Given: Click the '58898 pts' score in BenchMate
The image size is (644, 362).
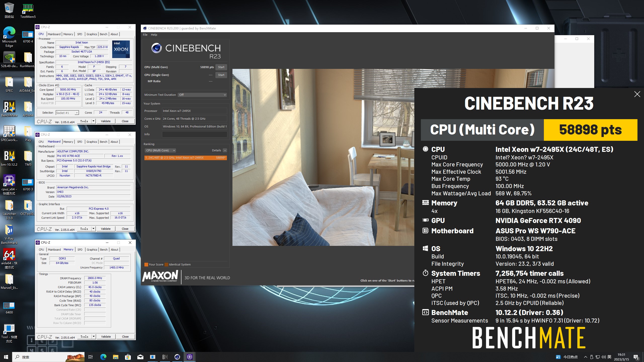Looking at the screenshot, I should coord(590,130).
